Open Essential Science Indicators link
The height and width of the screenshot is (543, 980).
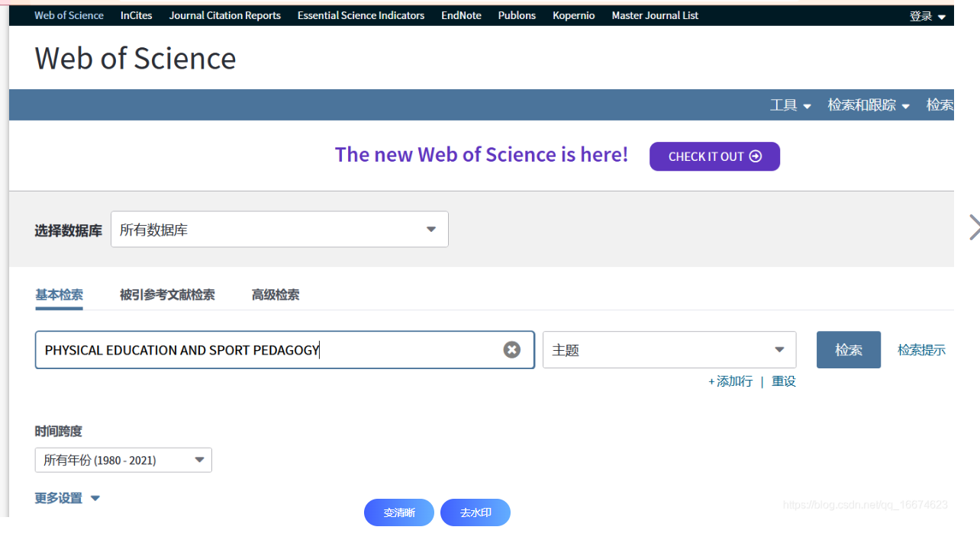[x=361, y=15]
